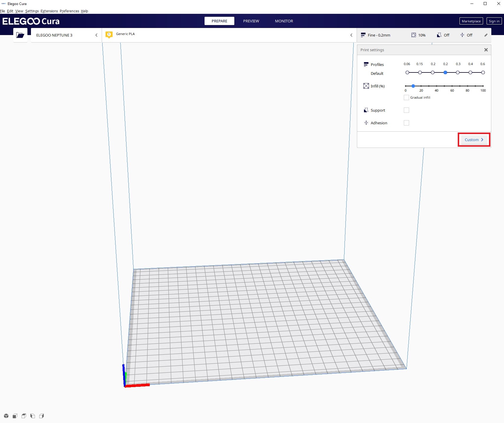Click the selected 0.2 profile blue handle
Screen dimensions: 504x423
pos(445,72)
